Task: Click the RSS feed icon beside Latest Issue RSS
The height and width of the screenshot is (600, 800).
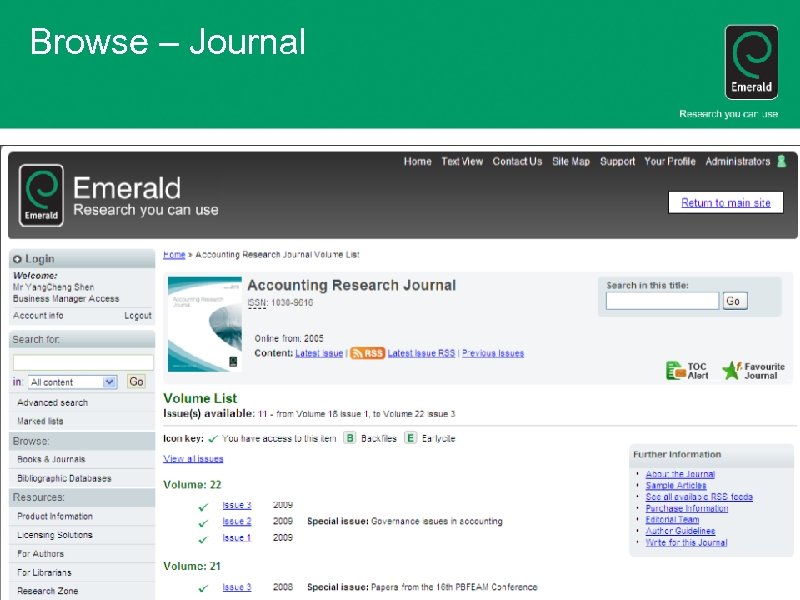Action: (367, 353)
